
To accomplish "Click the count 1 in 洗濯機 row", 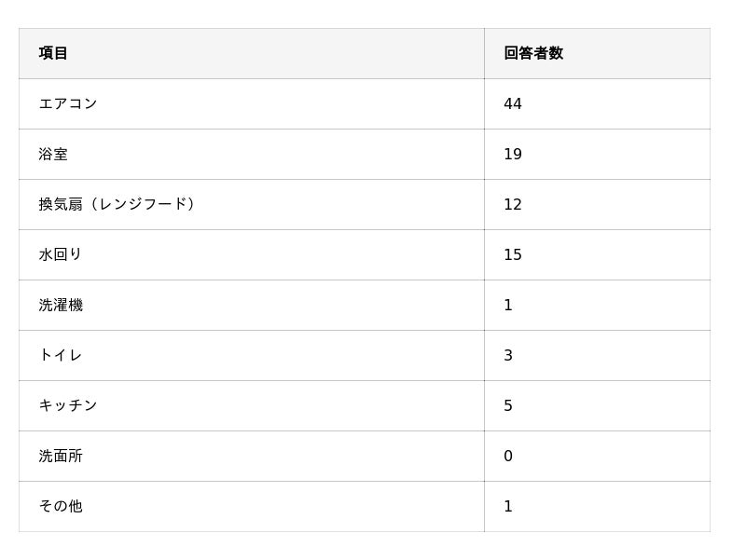I will pyautogui.click(x=508, y=305).
